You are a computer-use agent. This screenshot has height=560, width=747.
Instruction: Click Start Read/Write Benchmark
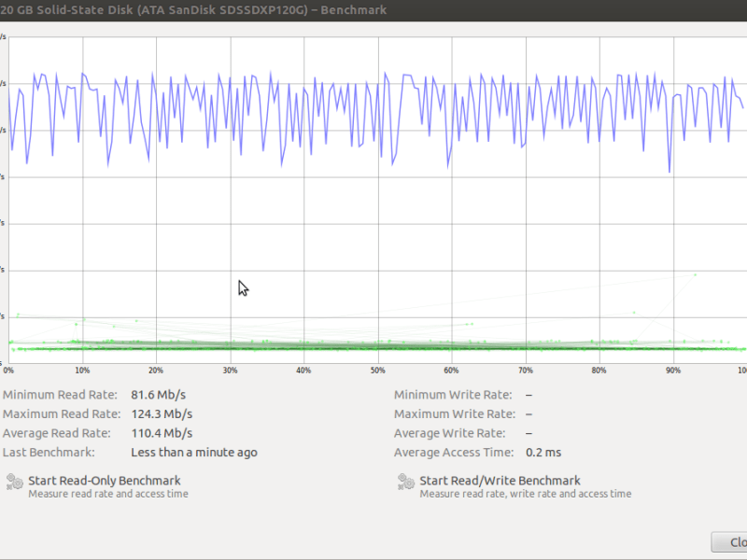[x=500, y=480]
